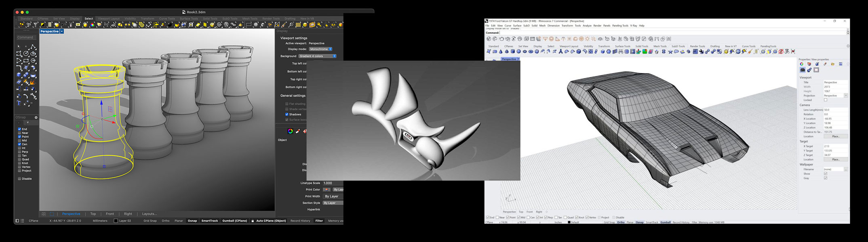Click the camera Location Place button

tap(836, 136)
